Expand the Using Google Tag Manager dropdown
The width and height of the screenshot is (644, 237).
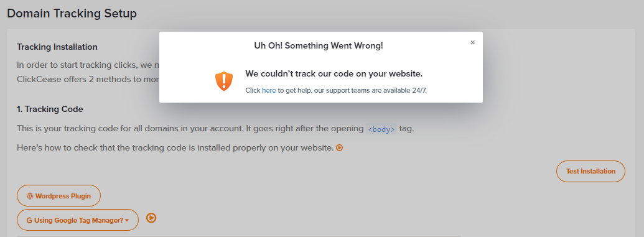click(78, 220)
